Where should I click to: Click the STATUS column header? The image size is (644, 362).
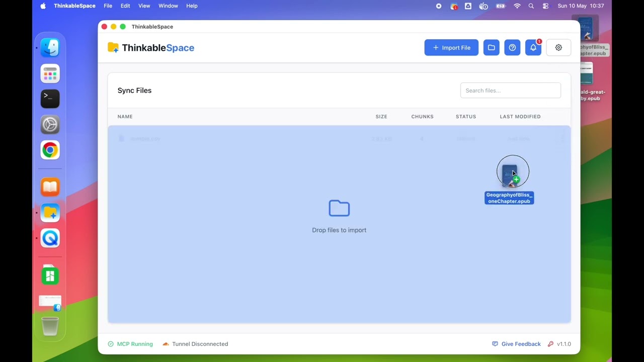pos(466,117)
